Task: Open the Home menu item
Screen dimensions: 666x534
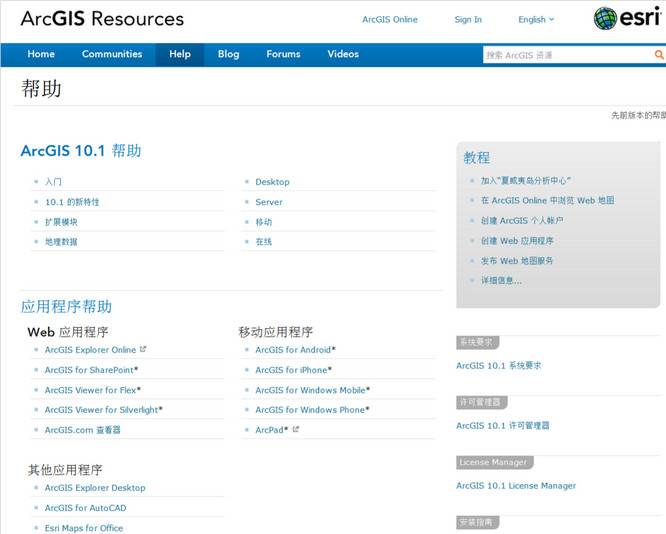Action: coord(41,54)
